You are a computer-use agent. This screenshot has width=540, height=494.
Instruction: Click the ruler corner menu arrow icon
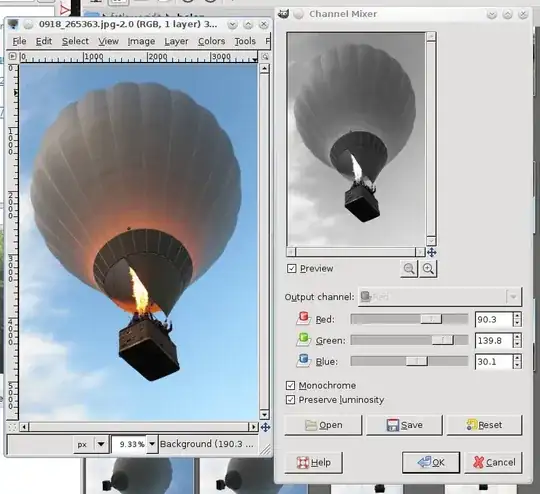click(12, 56)
